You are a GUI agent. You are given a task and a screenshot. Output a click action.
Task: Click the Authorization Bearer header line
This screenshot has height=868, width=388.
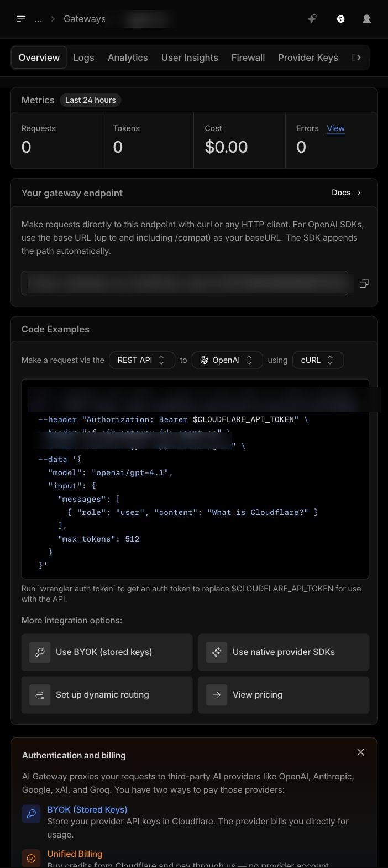pyautogui.click(x=173, y=419)
